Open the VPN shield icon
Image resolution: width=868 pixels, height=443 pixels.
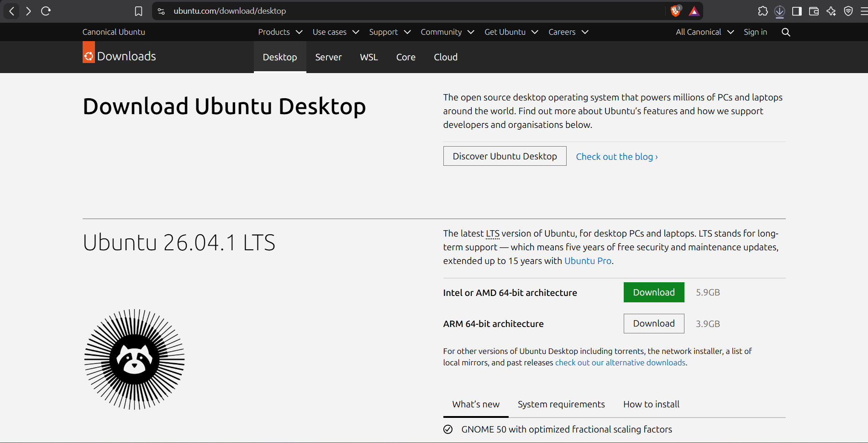pyautogui.click(x=848, y=11)
